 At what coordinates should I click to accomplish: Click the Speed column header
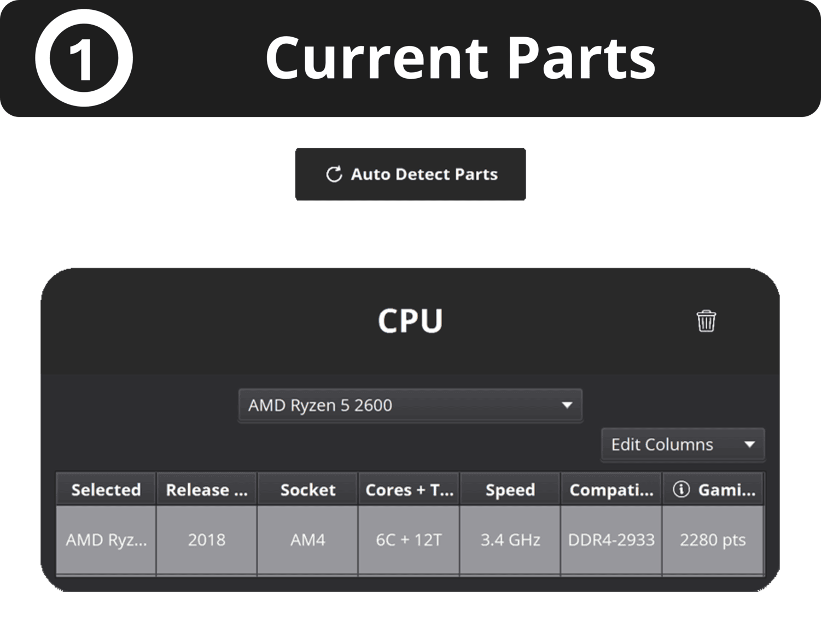(510, 489)
